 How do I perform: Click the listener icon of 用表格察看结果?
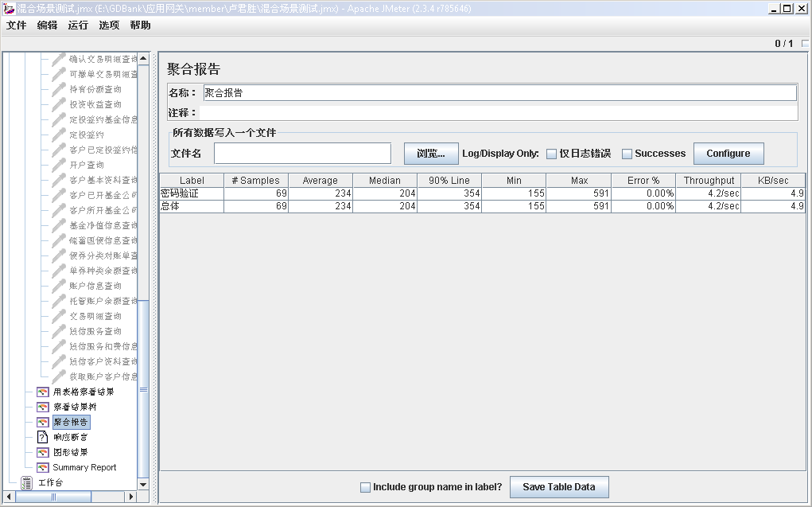pos(43,392)
